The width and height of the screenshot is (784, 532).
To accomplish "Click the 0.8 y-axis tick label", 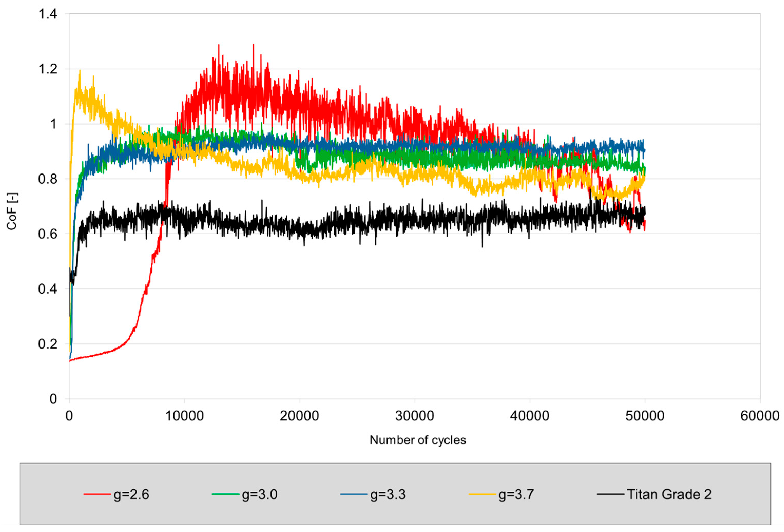I will tap(47, 179).
